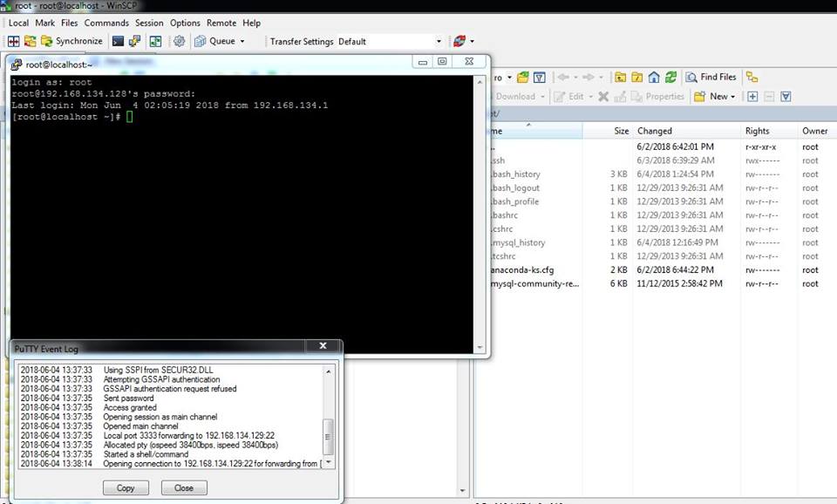Click PuTTY terminal scrollbar up arrow
This screenshot has width=837, height=504.
(x=480, y=82)
